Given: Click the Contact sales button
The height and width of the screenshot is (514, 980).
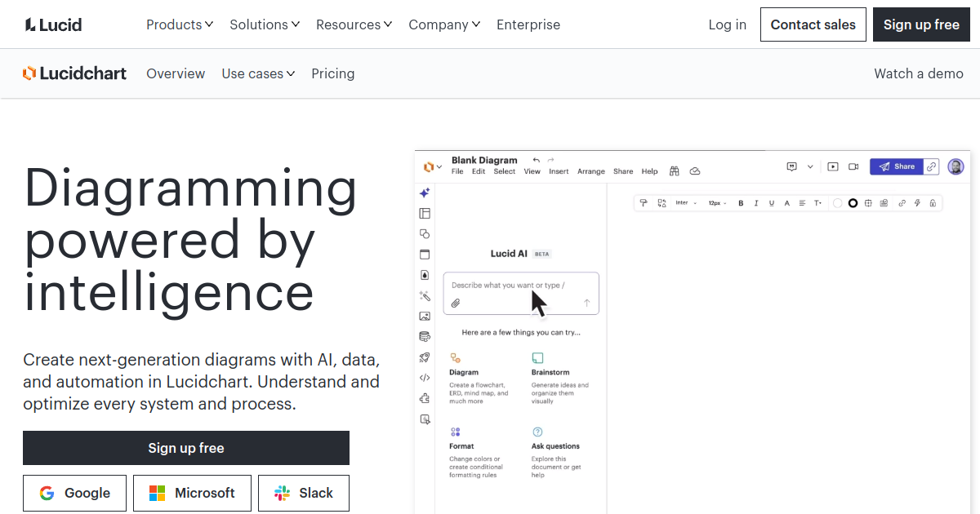Looking at the screenshot, I should pyautogui.click(x=813, y=24).
